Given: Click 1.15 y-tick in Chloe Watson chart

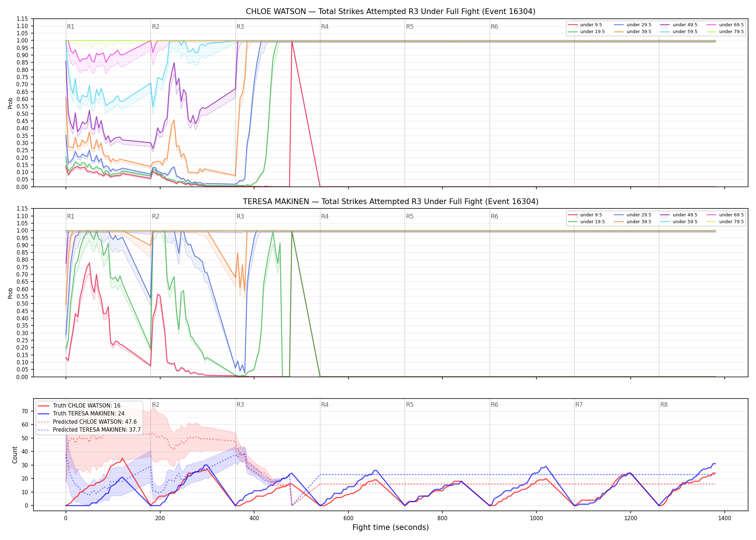Looking at the screenshot, I should click(22, 19).
